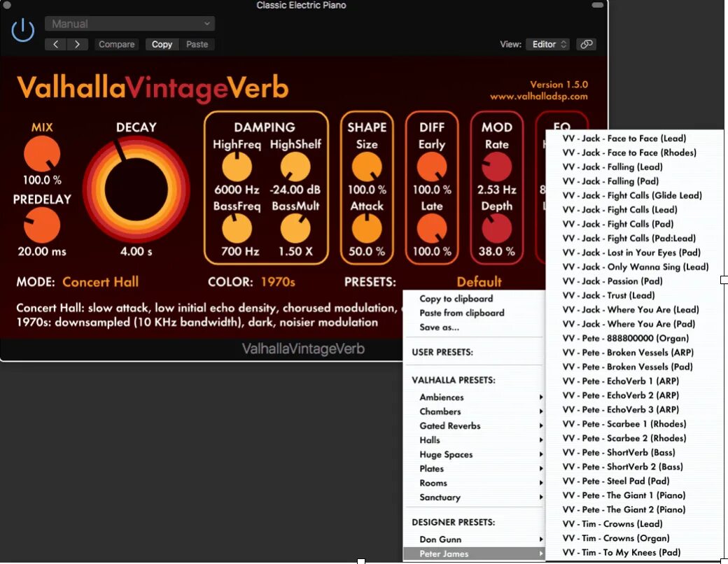Expand the Rooms preset submenu
The height and width of the screenshot is (564, 728).
(474, 483)
